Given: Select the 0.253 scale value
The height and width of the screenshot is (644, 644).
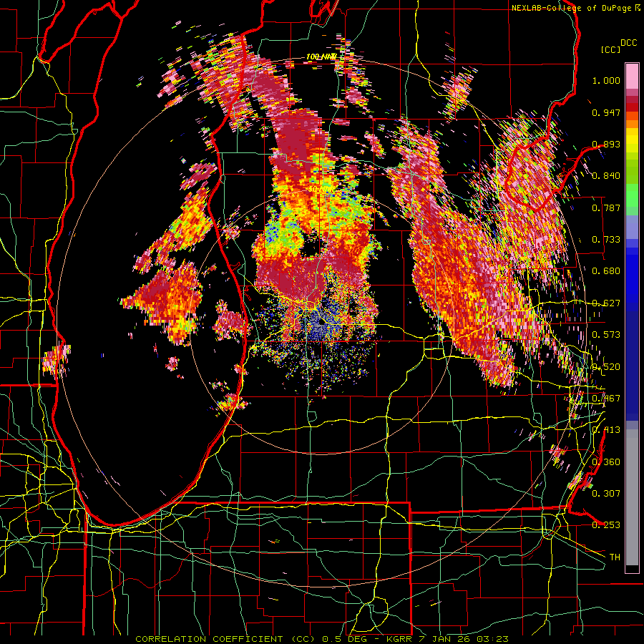Looking at the screenshot, I should click(x=606, y=525).
